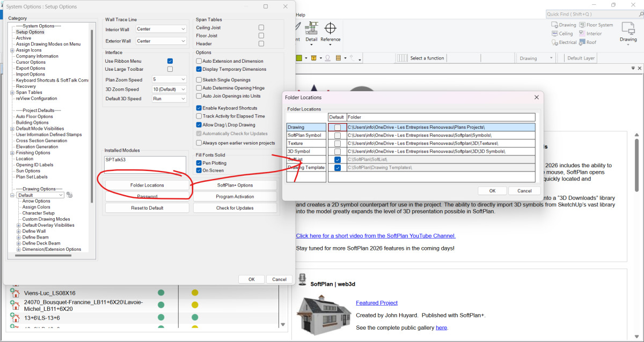Check the Ceiling Joist span table box
Image resolution: width=644 pixels, height=342 pixels.
(261, 27)
